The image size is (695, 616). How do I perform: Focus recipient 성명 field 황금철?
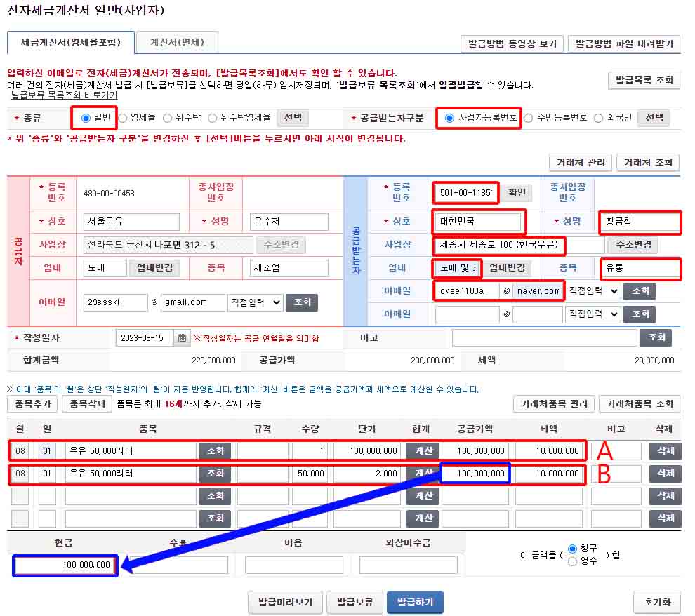pos(640,222)
